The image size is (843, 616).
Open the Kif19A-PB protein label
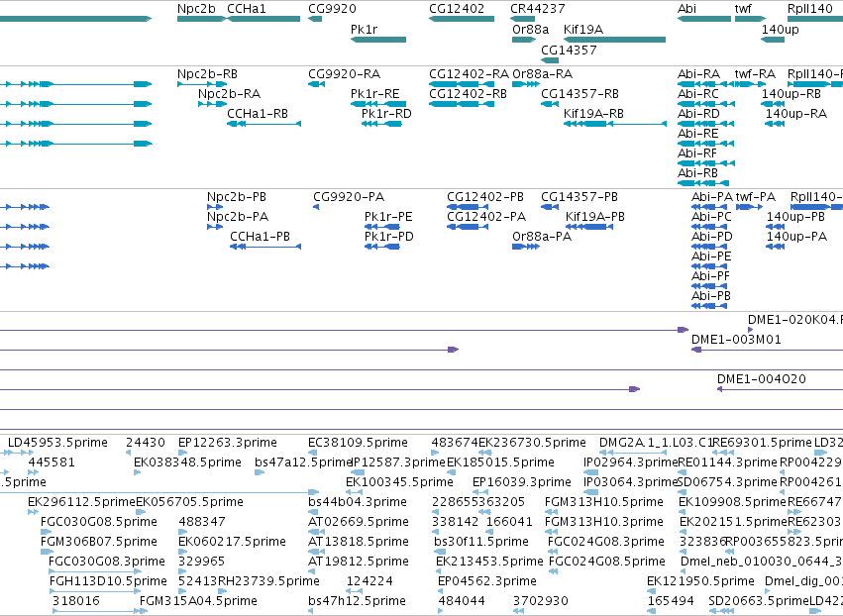coord(594,217)
